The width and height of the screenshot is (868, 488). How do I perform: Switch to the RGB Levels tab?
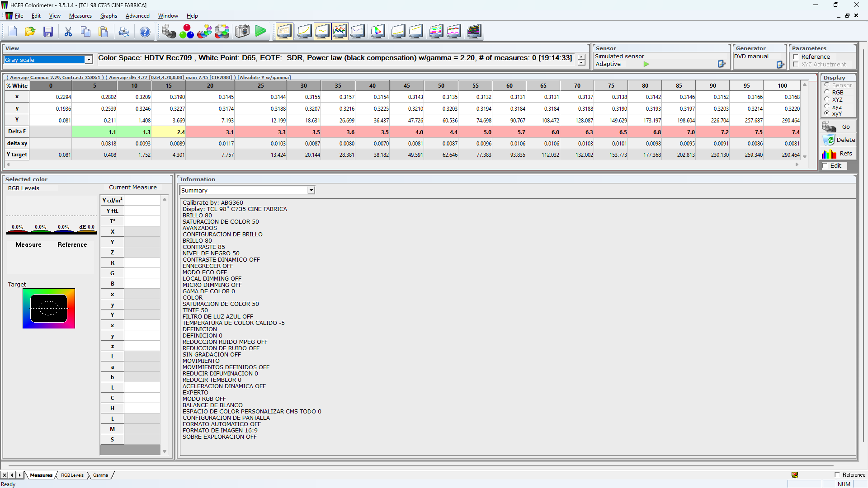72,475
